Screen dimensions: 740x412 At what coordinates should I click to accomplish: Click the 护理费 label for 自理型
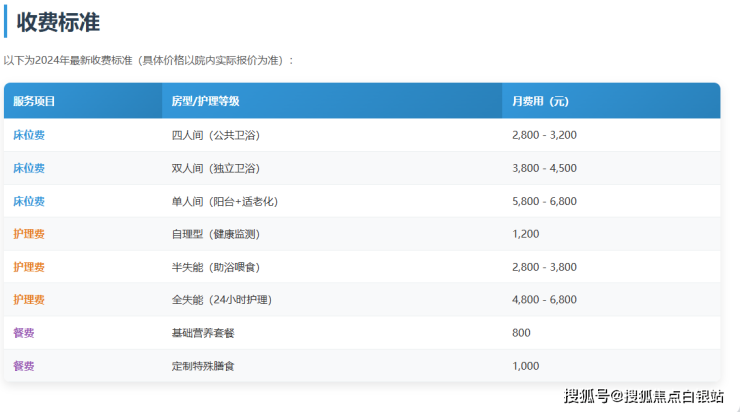pos(29,234)
